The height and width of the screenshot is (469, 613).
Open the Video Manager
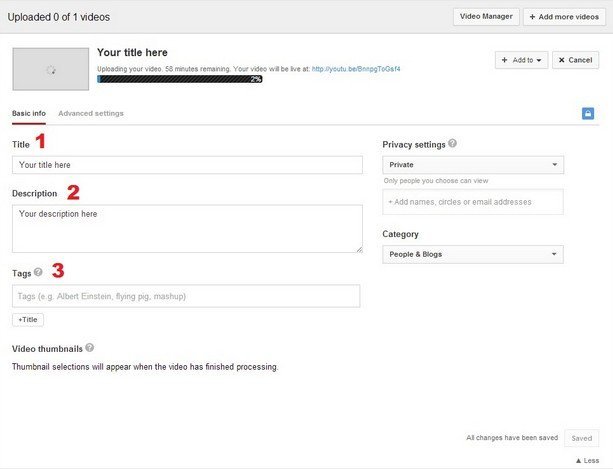click(x=485, y=17)
